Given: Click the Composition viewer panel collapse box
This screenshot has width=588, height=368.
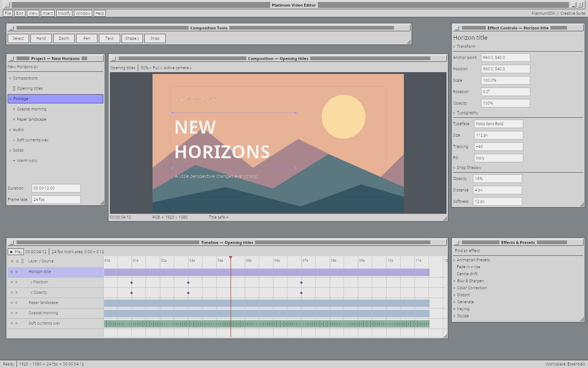Looking at the screenshot, I should (114, 59).
